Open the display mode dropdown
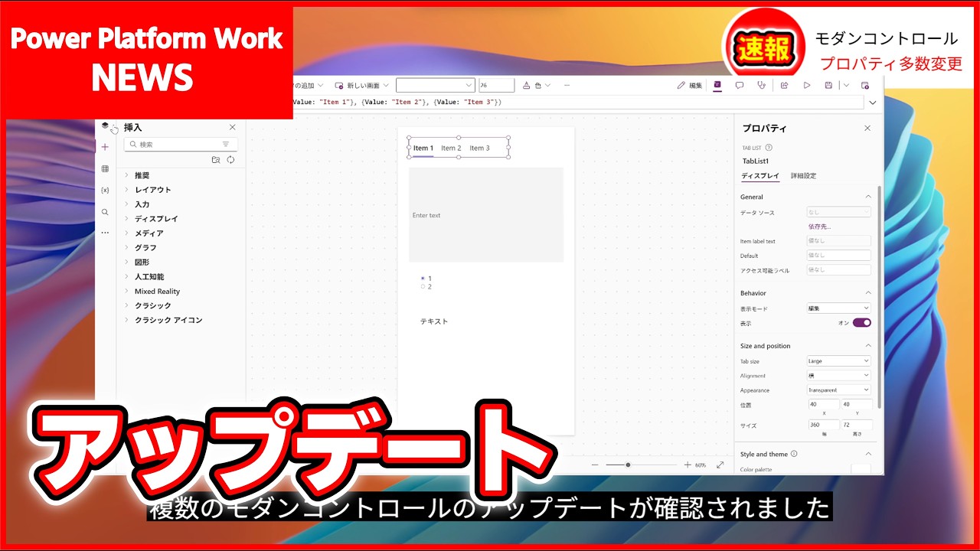The height and width of the screenshot is (551, 980). (838, 308)
